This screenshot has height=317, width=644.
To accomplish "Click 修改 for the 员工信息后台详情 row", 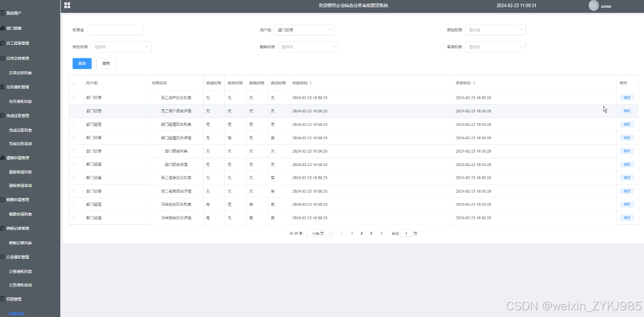I will [627, 191].
